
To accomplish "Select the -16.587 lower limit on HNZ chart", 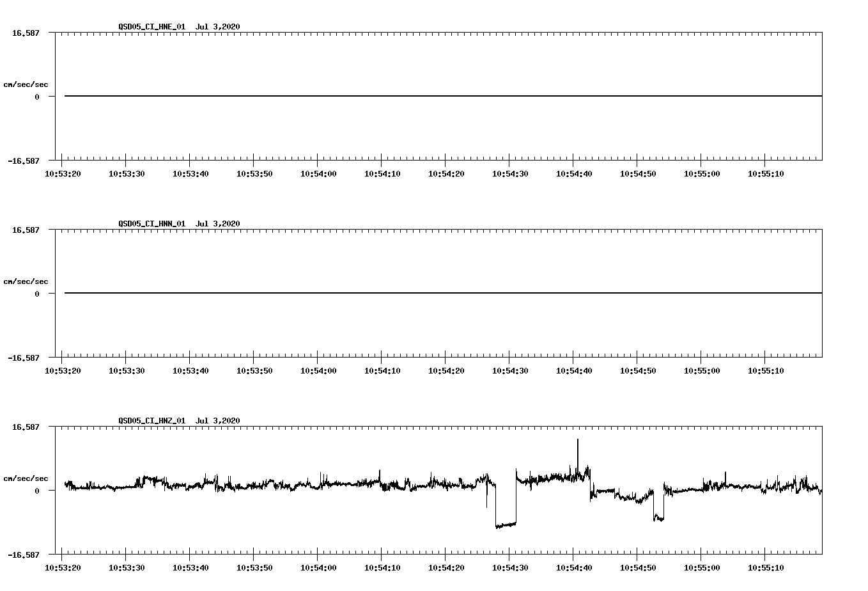I will click(x=24, y=555).
